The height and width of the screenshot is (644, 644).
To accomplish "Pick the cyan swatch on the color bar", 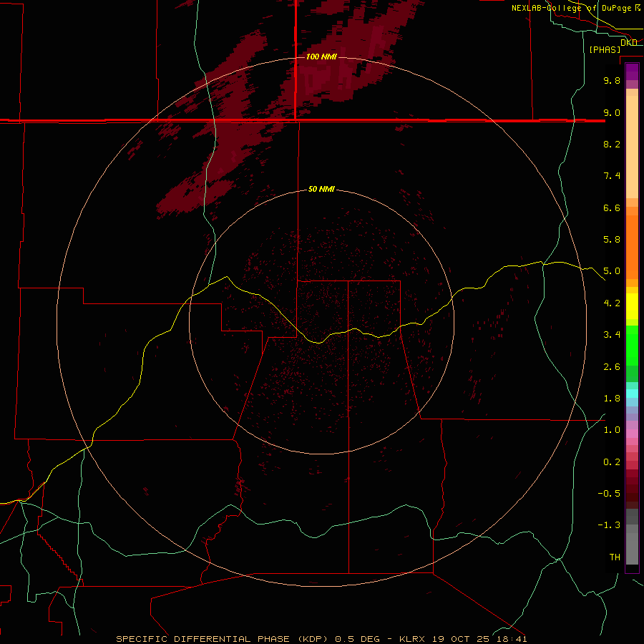I will pyautogui.click(x=632, y=394).
